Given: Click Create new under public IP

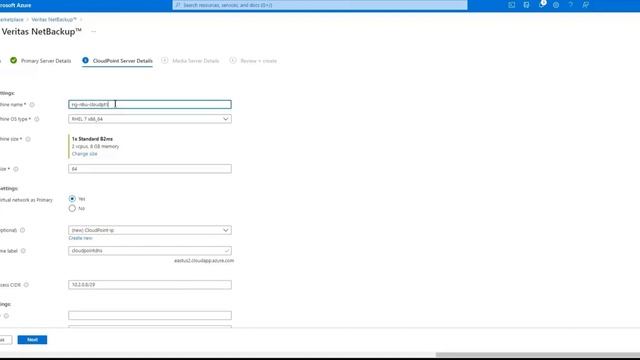Looking at the screenshot, I should (x=80, y=238).
